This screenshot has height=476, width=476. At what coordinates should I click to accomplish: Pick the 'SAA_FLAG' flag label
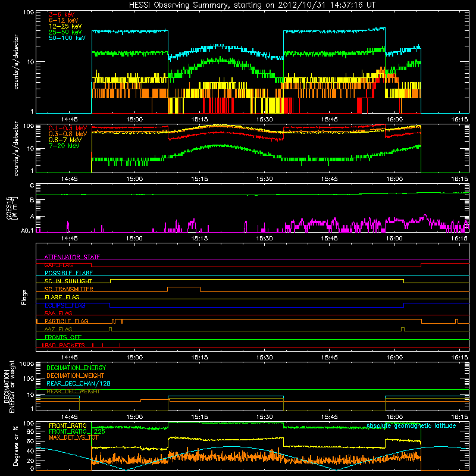coord(58,313)
